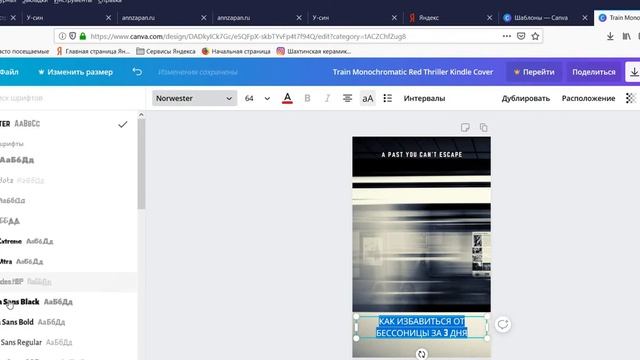Toggle italic formatting
Viewport: 640px width, 360px height.
(x=327, y=98)
